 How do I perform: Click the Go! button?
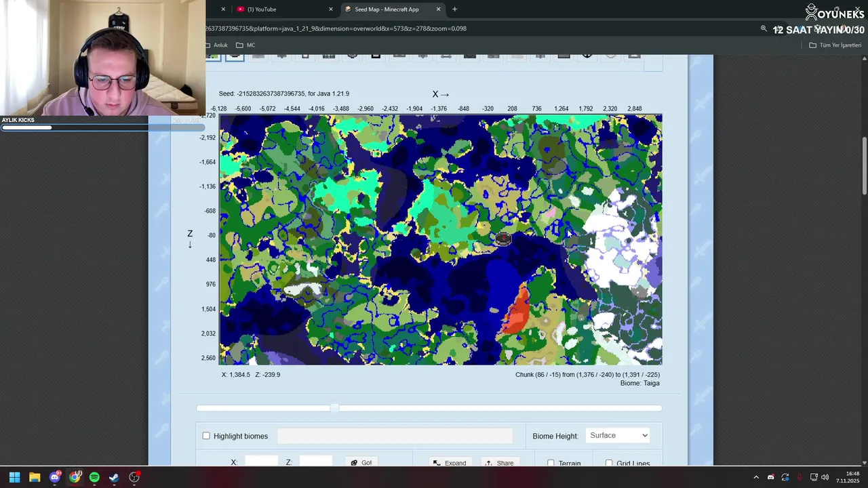(x=361, y=462)
